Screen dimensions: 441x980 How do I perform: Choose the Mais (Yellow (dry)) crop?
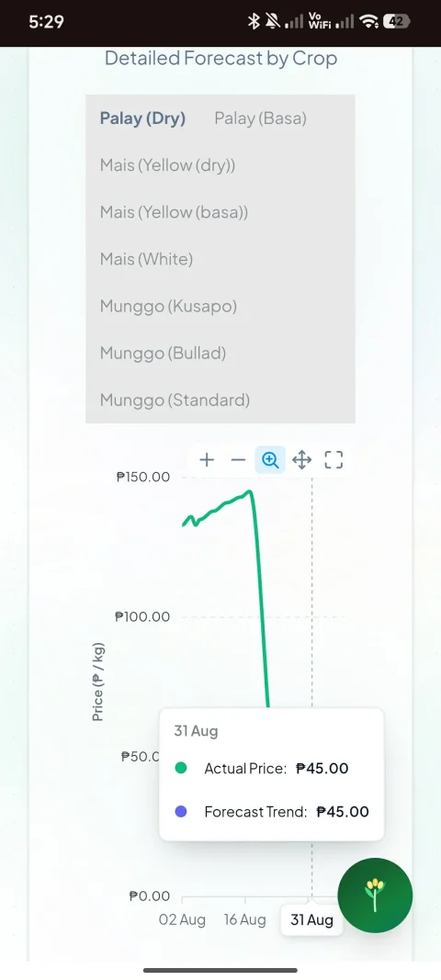[167, 165]
